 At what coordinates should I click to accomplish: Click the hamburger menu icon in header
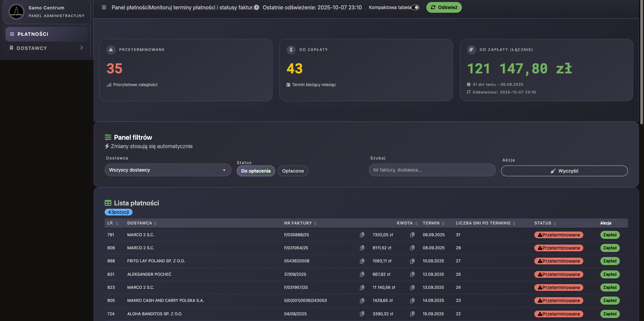coord(104,7)
